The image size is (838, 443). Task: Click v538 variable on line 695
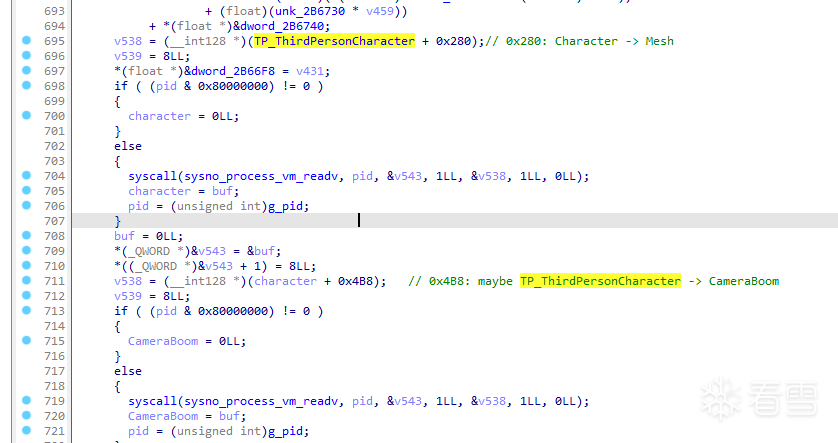(128, 41)
